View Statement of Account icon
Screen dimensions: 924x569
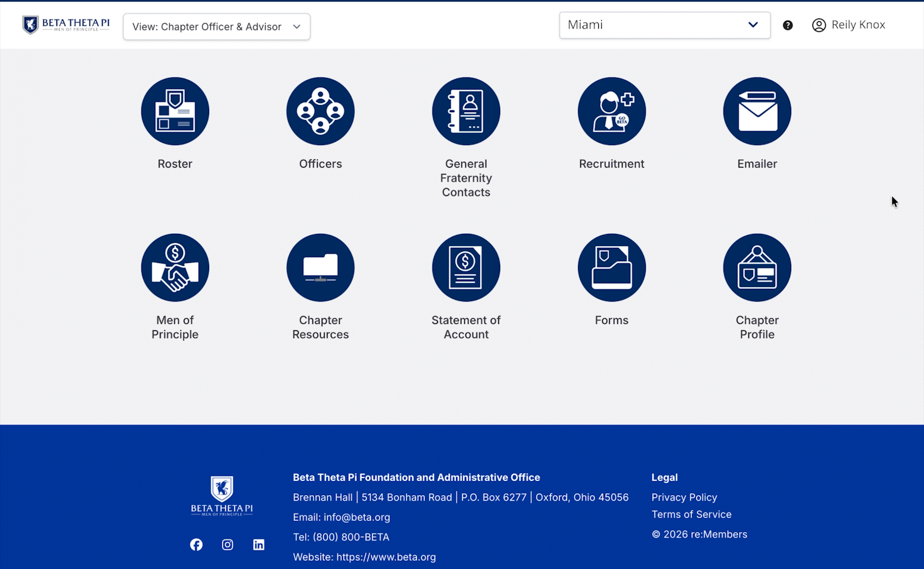click(x=466, y=267)
